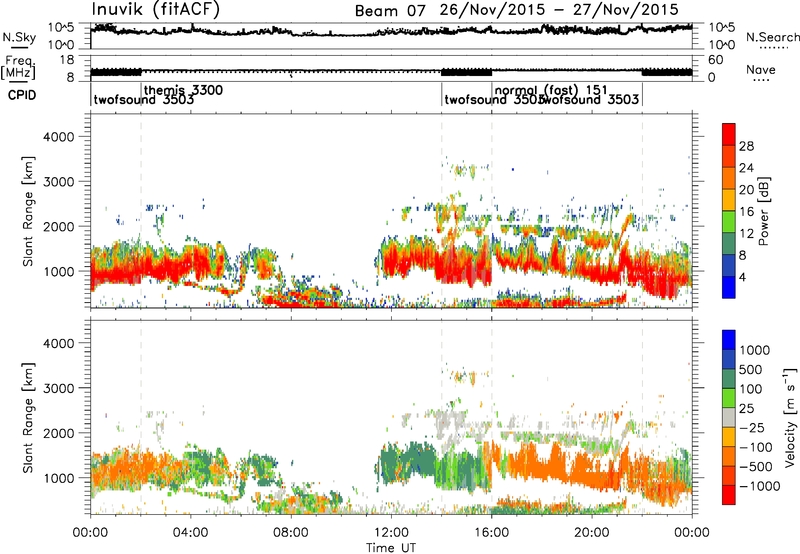Viewport: 800px width, 554px height.
Task: Click the 12:00 time axis label
Action: [391, 533]
